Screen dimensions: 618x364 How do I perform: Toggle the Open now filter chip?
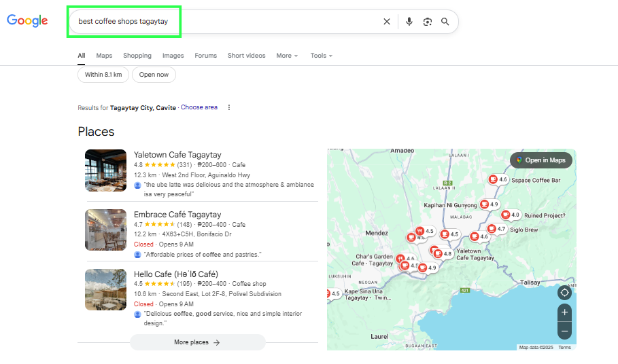[x=154, y=75]
